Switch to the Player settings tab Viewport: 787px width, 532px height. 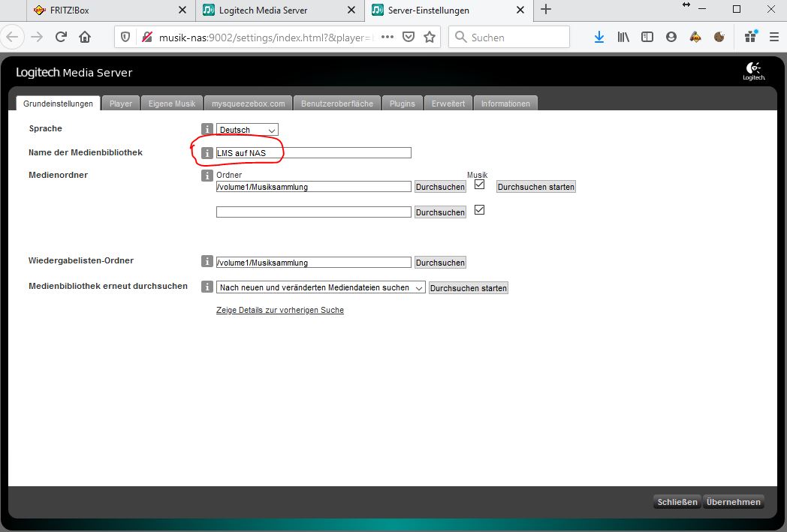pyautogui.click(x=121, y=104)
